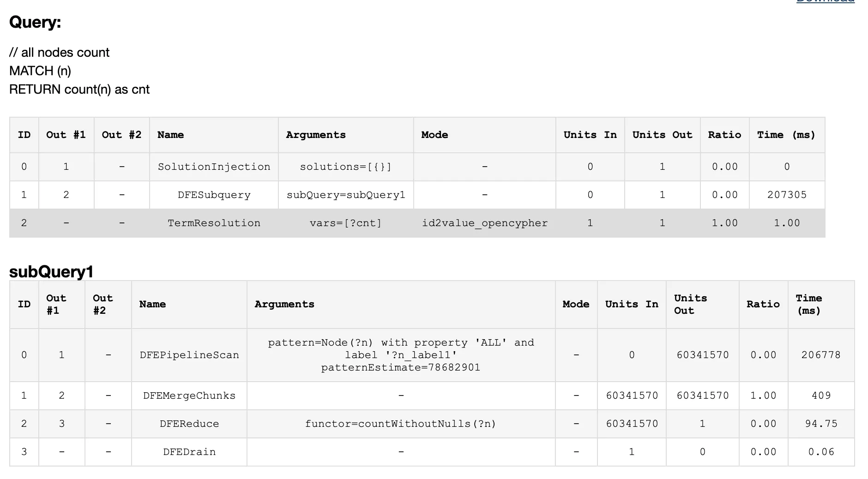
Task: Click the DFESubquery operator name
Action: pos(214,195)
